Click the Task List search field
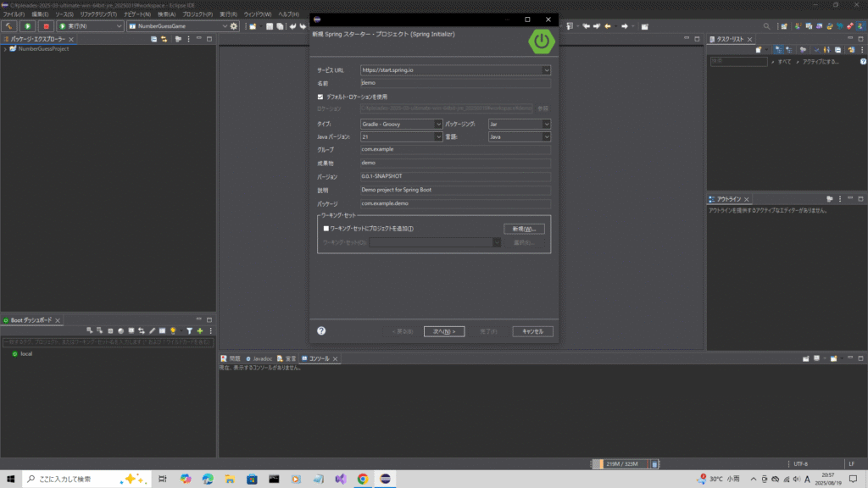 [738, 61]
